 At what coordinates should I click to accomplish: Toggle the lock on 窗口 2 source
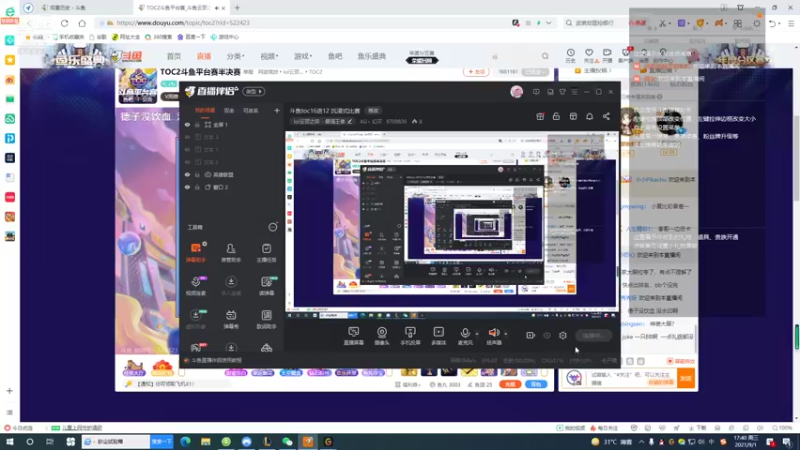pos(197,187)
